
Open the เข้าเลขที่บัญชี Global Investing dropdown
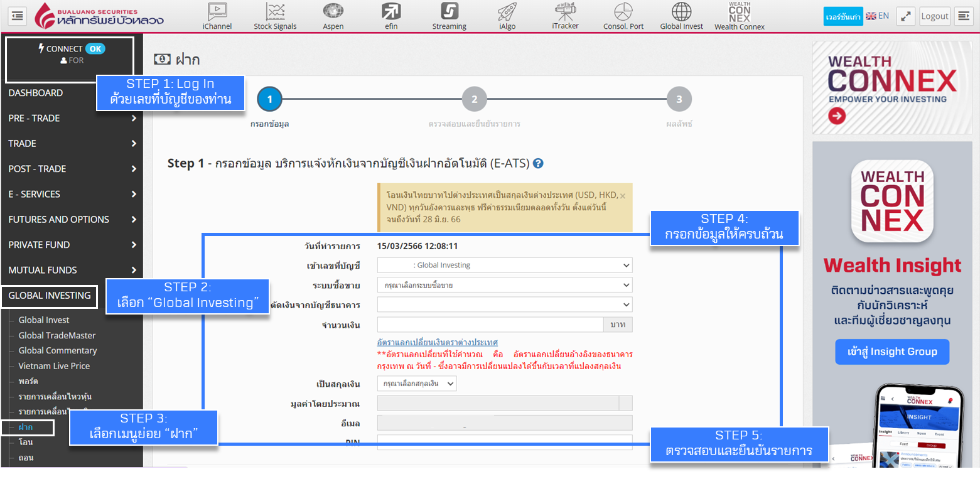pos(505,265)
